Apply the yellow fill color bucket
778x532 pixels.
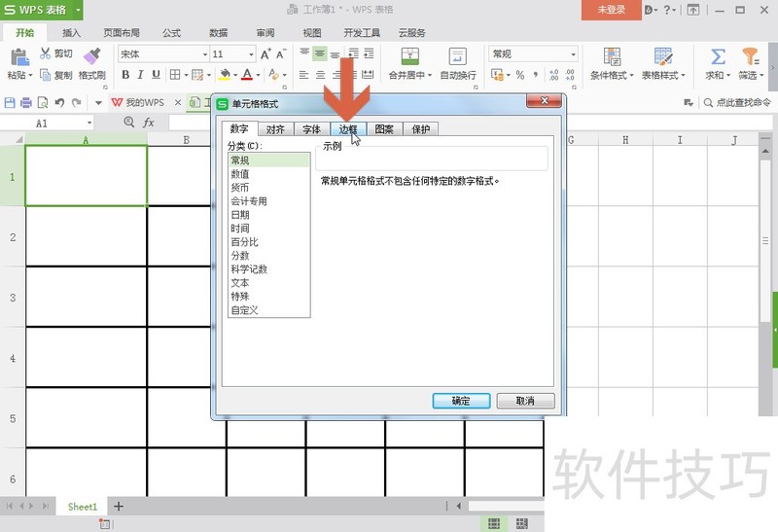pyautogui.click(x=225, y=75)
